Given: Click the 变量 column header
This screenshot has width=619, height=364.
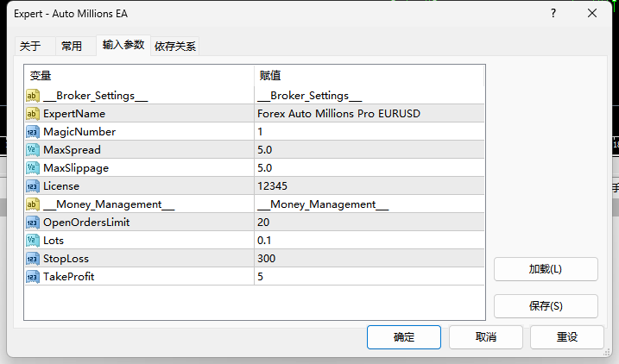Looking at the screenshot, I should 139,75.
